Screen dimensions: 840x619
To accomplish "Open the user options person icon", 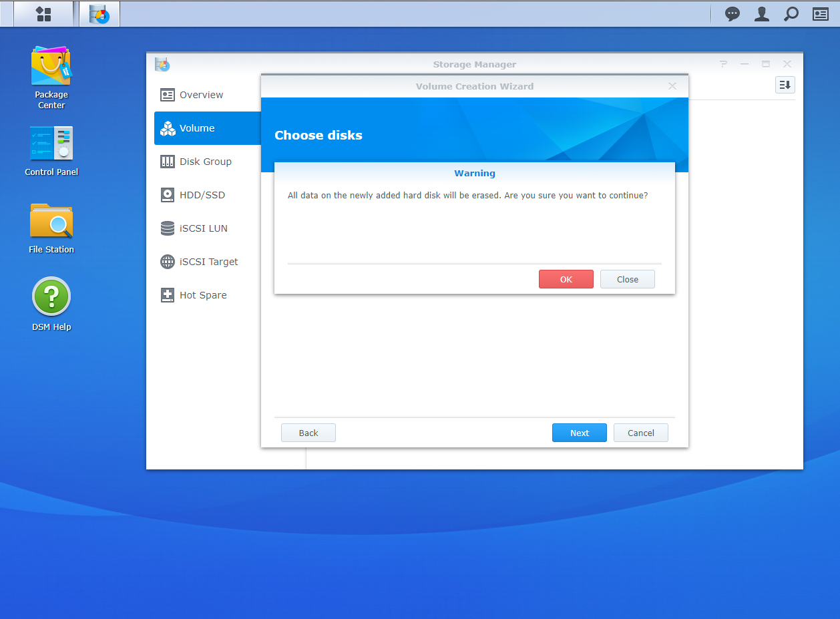I will [762, 14].
